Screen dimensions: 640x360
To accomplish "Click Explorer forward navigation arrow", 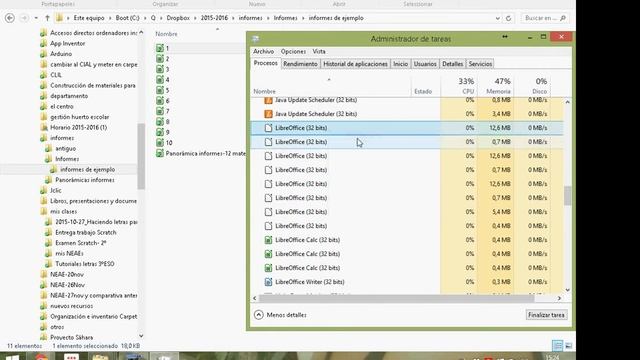I will pyautogui.click(x=24, y=18).
